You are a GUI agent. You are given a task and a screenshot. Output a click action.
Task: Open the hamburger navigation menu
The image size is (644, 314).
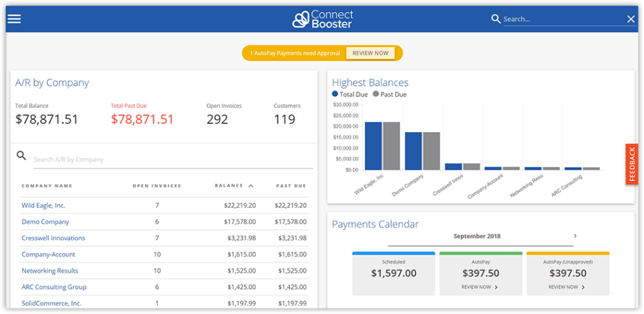(14, 19)
